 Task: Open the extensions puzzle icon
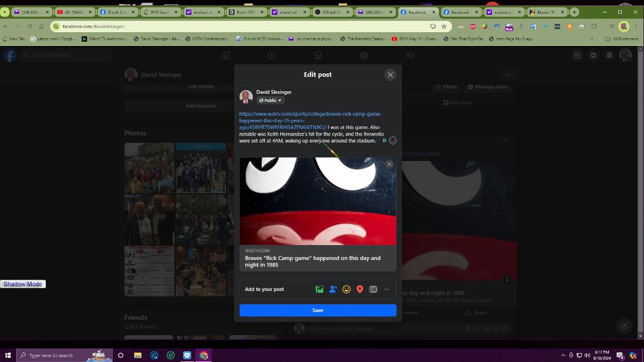(594, 26)
